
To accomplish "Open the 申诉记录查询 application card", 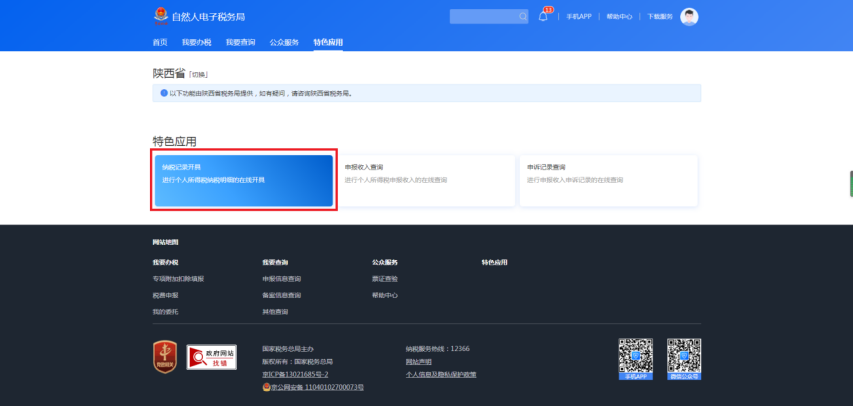I will click(608, 180).
